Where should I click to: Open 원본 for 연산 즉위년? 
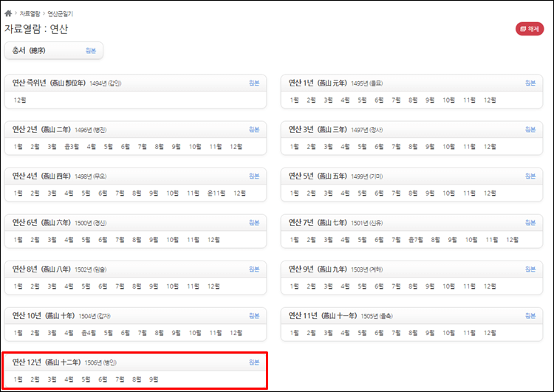pos(254,83)
